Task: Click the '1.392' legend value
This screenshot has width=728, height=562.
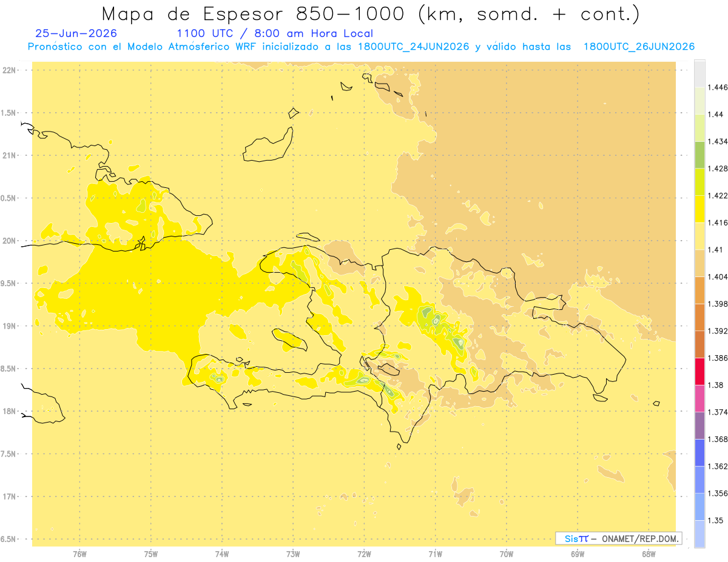Action: (718, 331)
